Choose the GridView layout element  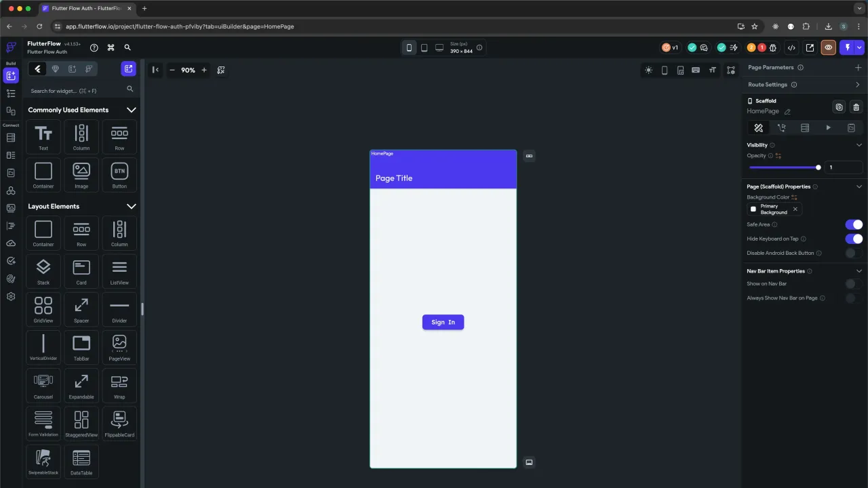pyautogui.click(x=43, y=309)
